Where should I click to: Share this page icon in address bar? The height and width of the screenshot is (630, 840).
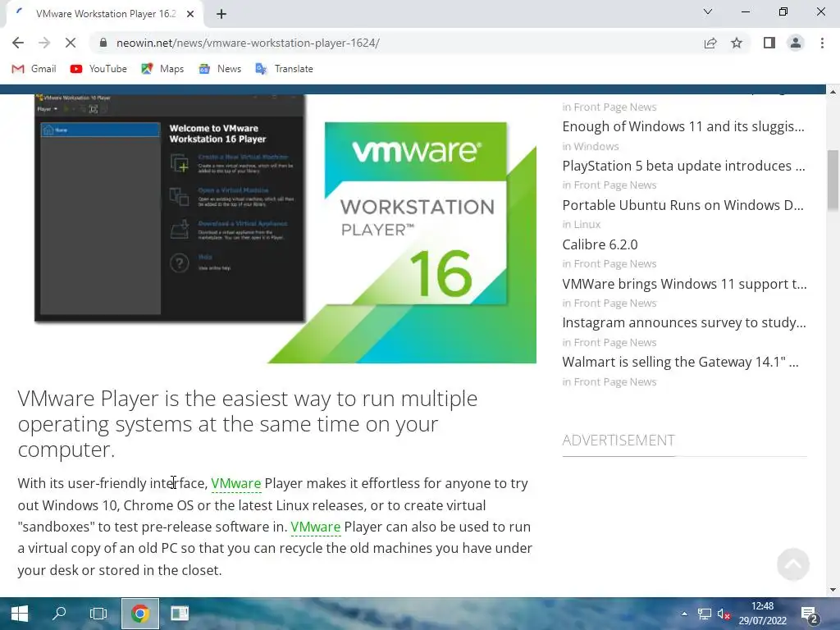710,43
